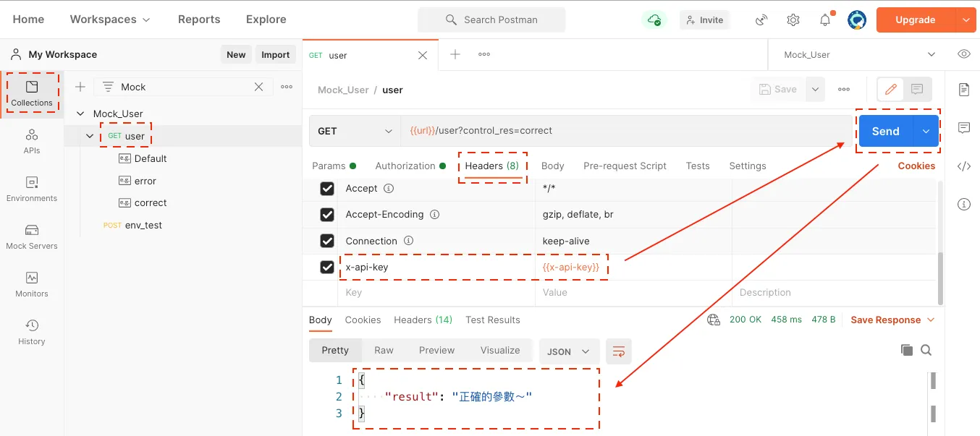Screen dimensions: 980x436
Task: Click the blue Send button
Action: coord(886,131)
